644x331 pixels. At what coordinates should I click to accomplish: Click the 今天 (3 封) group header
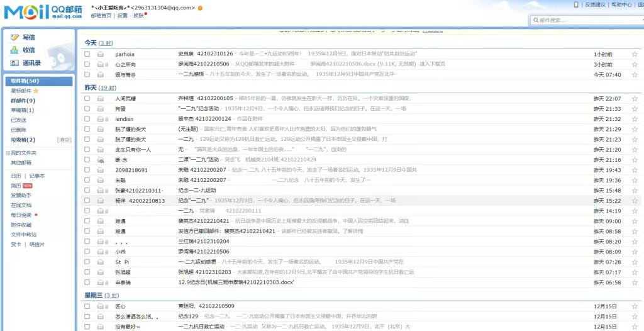[99, 43]
